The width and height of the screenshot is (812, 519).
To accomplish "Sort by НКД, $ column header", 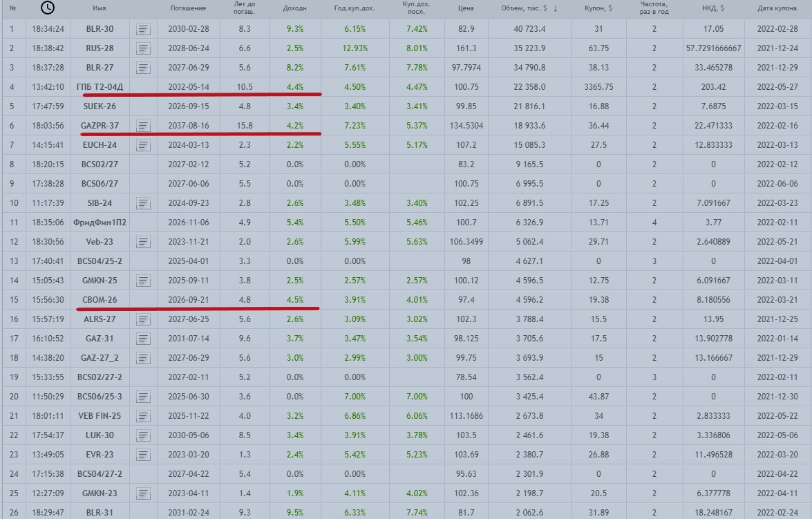I will [713, 8].
